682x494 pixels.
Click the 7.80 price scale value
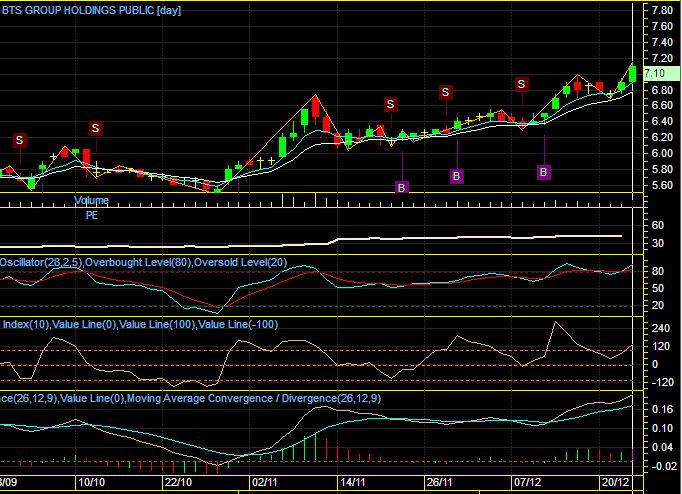662,10
